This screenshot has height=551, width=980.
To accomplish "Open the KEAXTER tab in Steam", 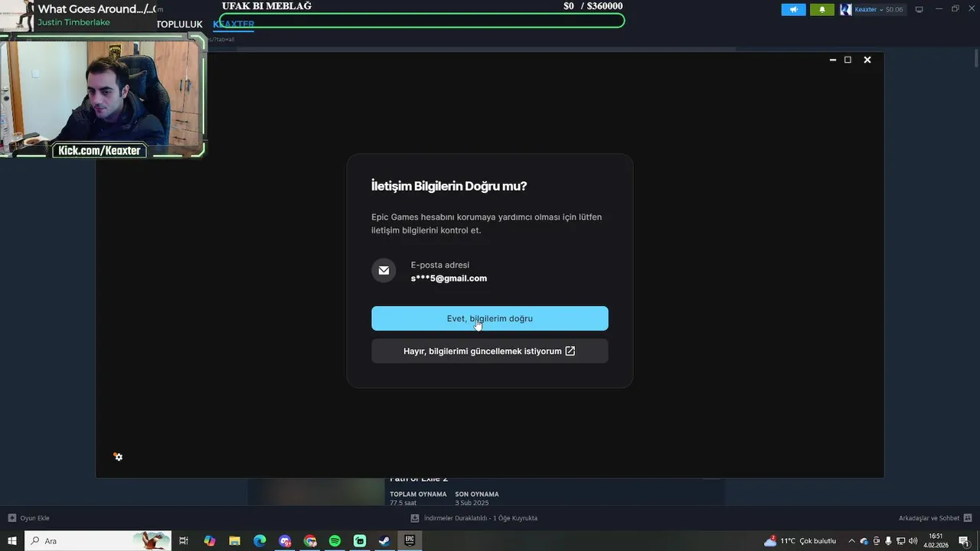I will pyautogui.click(x=234, y=24).
